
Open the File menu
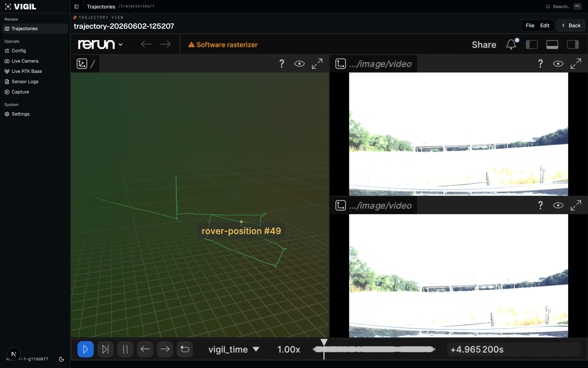click(530, 25)
